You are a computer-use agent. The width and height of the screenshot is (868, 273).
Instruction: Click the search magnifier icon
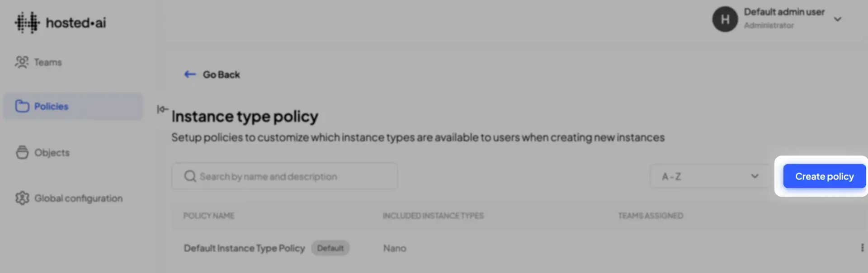pyautogui.click(x=190, y=176)
